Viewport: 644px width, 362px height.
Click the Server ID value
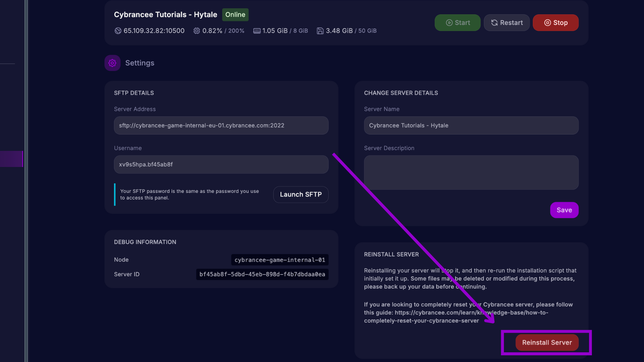[262, 274]
